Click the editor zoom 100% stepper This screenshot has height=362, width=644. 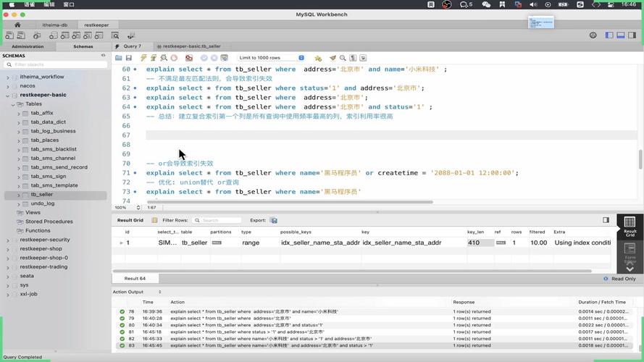(138, 208)
